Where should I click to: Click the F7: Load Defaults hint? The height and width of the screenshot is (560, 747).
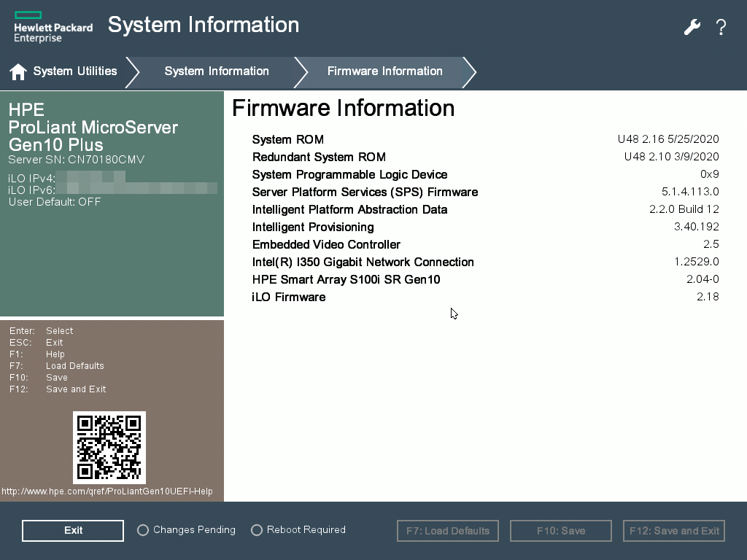(x=57, y=366)
